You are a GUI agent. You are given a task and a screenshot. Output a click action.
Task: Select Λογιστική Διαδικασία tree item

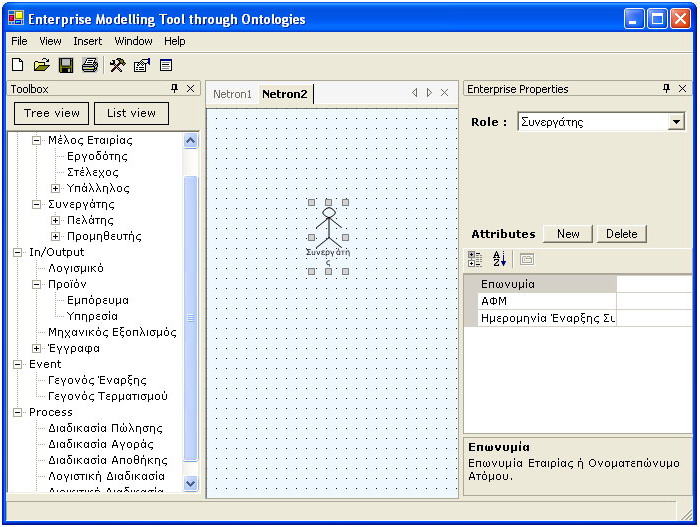point(106,477)
